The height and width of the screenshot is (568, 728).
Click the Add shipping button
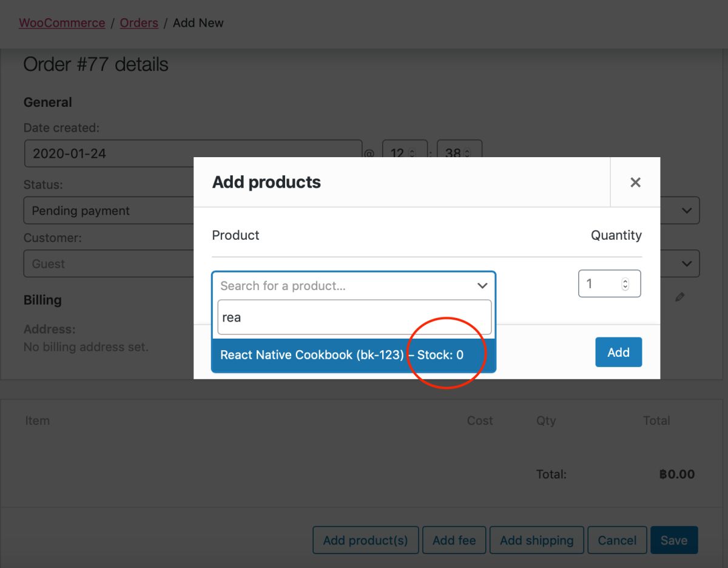pyautogui.click(x=536, y=540)
